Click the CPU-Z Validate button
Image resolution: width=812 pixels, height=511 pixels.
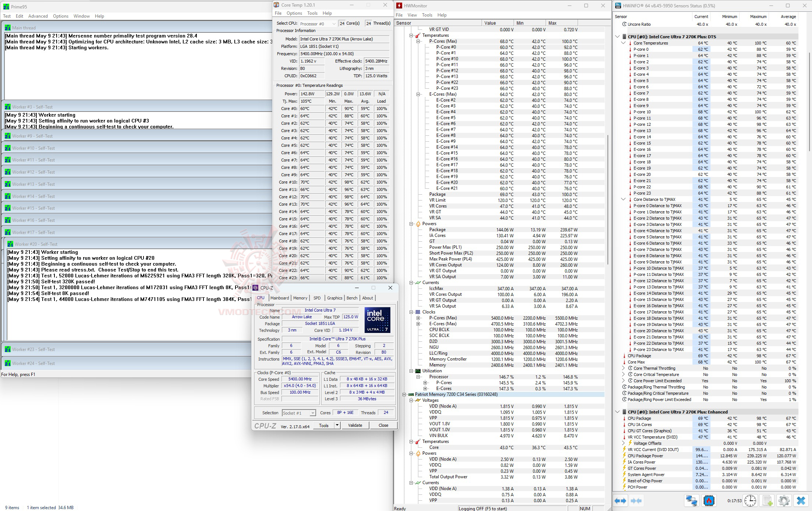(x=355, y=425)
